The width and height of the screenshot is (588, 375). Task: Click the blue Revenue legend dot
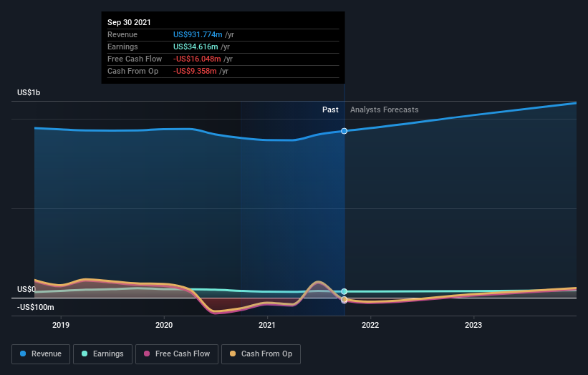point(23,354)
